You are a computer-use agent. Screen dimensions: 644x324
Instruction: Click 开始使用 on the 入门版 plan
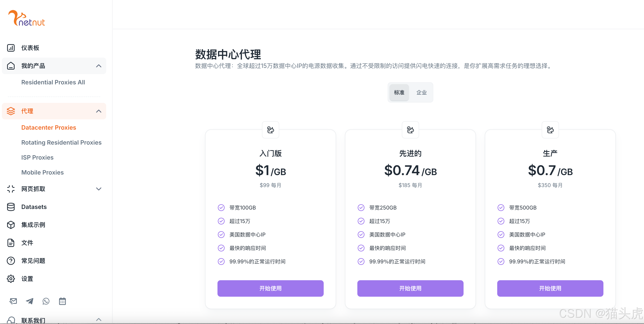click(270, 288)
